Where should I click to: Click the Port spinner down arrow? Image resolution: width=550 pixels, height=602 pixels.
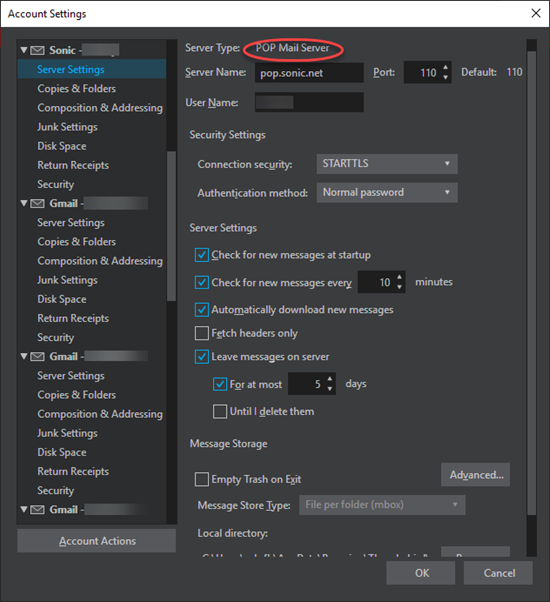[x=446, y=77]
